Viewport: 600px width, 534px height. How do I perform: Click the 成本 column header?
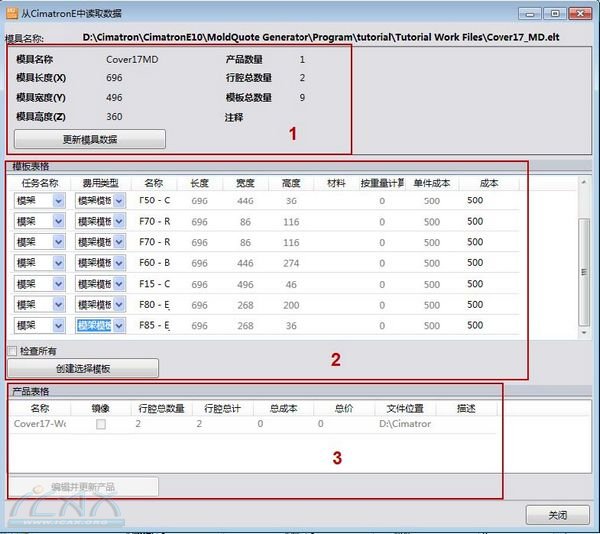click(489, 183)
